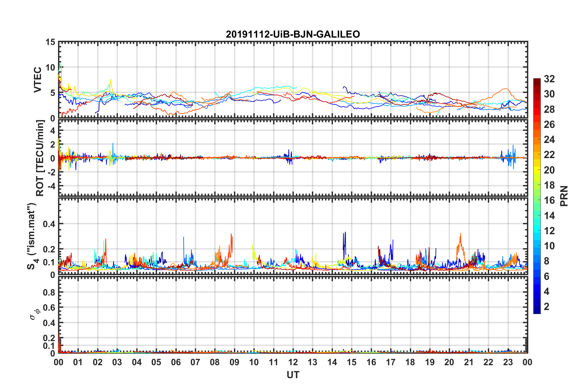
Task: Click x-axis tick label 08
Action: 215,362
